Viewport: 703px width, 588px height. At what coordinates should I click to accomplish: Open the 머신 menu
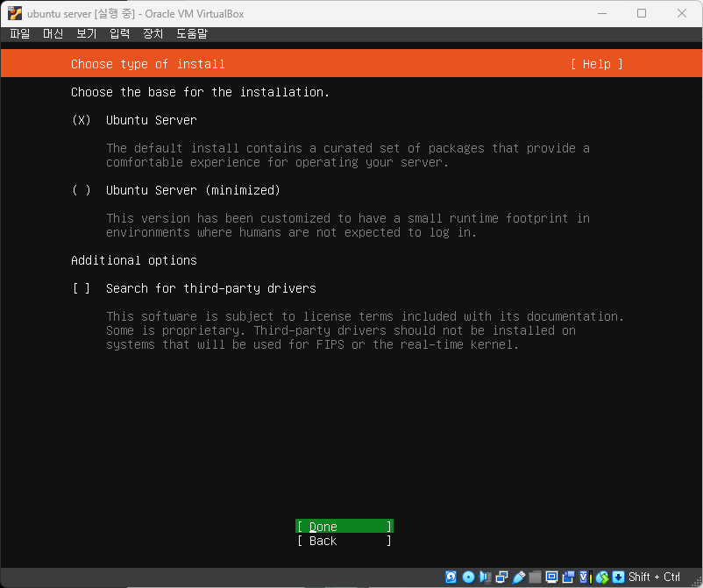pos(53,33)
